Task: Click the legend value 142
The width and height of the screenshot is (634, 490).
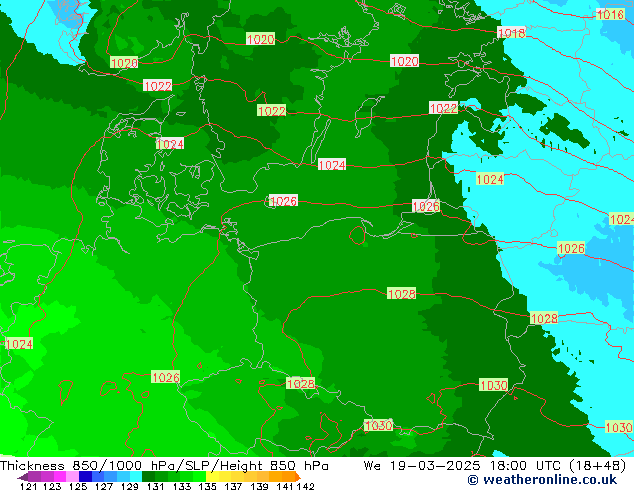Action: pos(305,486)
